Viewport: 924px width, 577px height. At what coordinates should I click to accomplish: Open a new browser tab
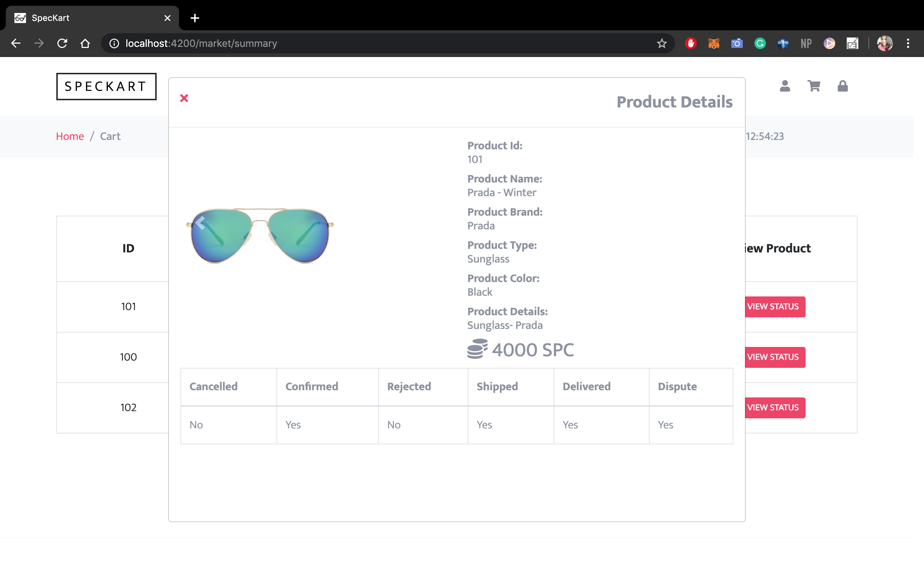[x=195, y=18]
